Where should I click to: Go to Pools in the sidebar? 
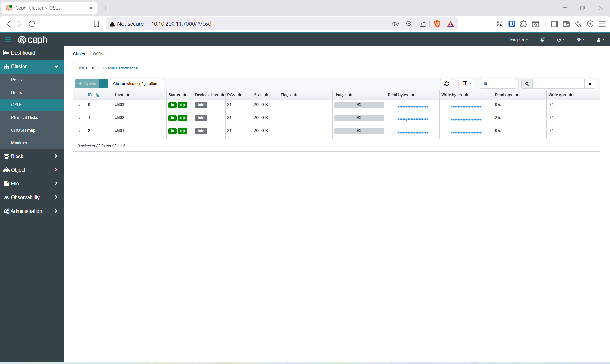pos(32,80)
